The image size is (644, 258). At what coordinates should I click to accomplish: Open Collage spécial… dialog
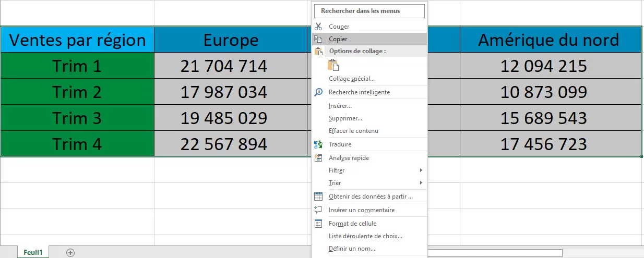point(369,79)
